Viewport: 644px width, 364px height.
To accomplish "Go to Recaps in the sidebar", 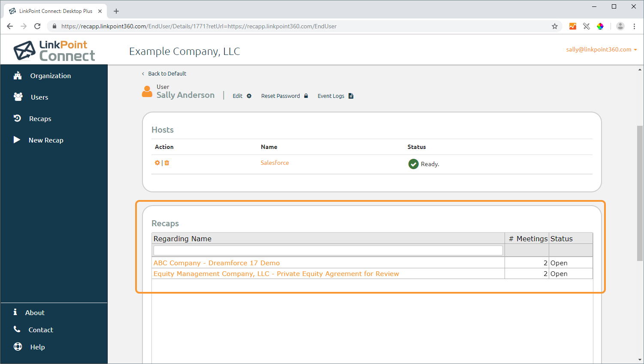I will pos(40,118).
